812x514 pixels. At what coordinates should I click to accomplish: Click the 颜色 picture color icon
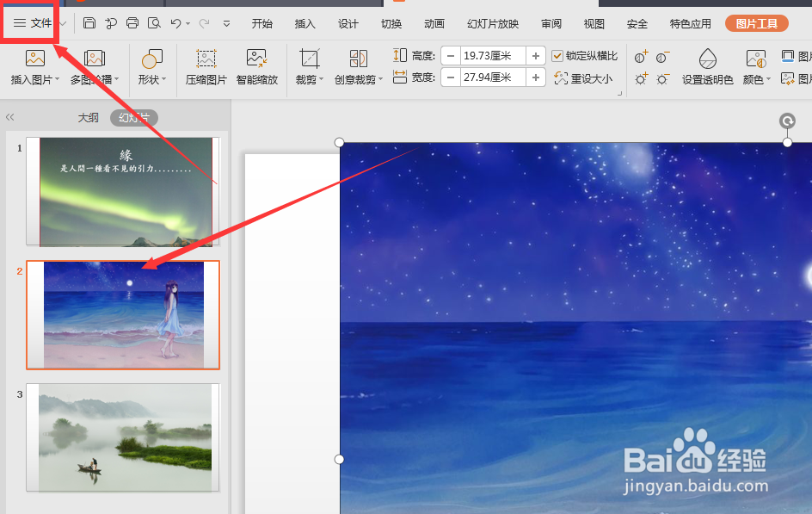(x=756, y=59)
